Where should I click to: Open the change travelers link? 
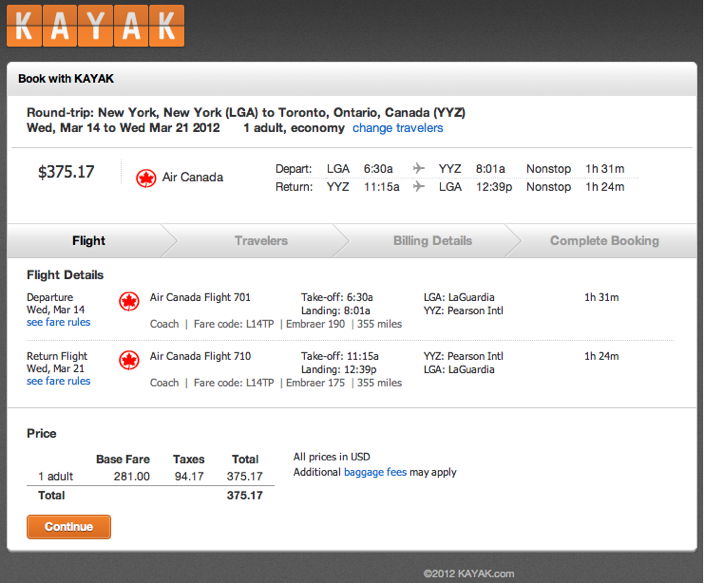click(397, 128)
